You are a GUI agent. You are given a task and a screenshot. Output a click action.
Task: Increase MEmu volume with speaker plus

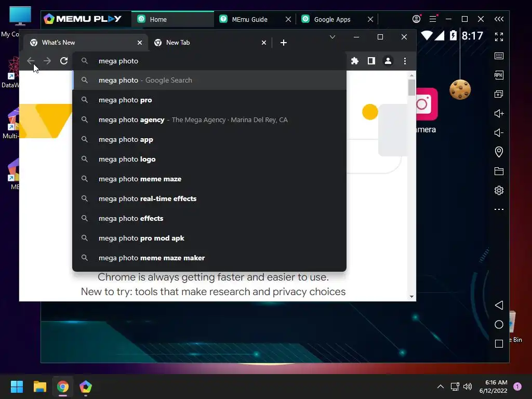(x=499, y=113)
